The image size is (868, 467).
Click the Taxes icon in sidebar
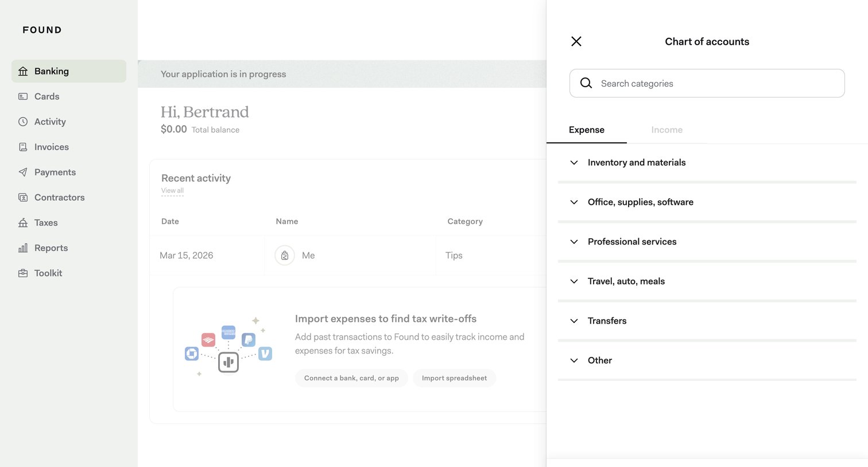(x=23, y=223)
